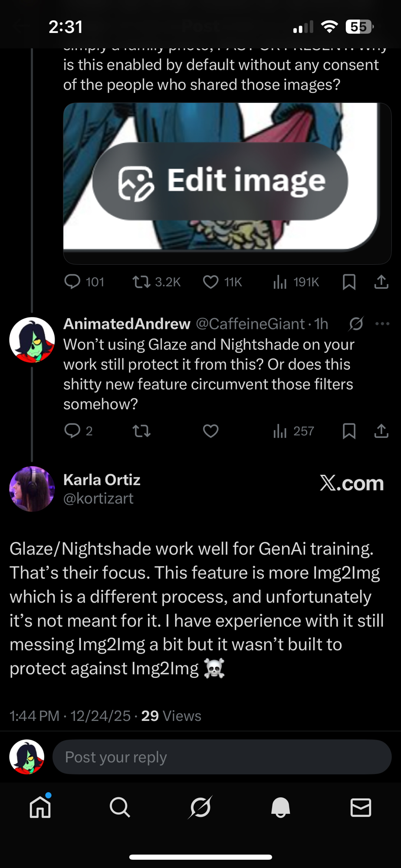Viewport: 401px width, 868px height.
Task: Repost the post with 3.2K reposts
Action: (x=141, y=282)
